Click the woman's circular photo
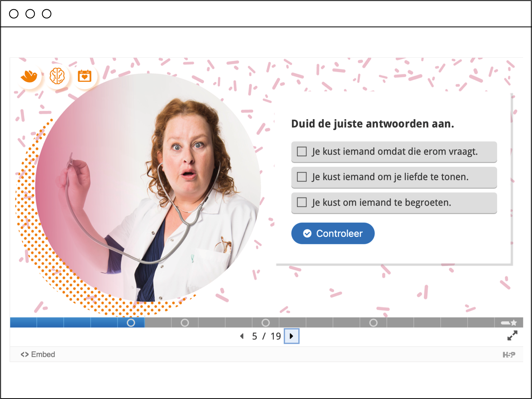Image resolution: width=532 pixels, height=399 pixels. click(x=148, y=188)
